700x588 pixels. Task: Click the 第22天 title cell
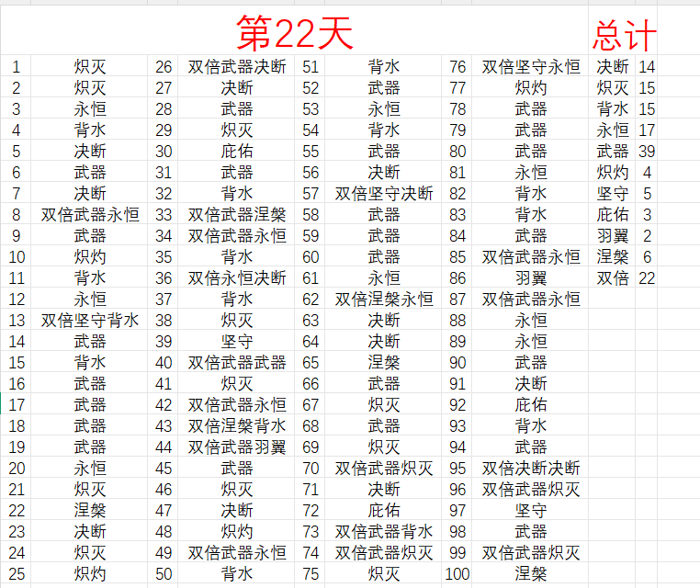pos(294,34)
